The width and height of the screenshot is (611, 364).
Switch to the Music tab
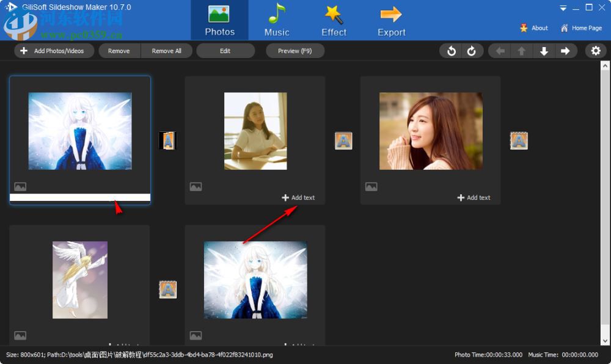pos(276,20)
